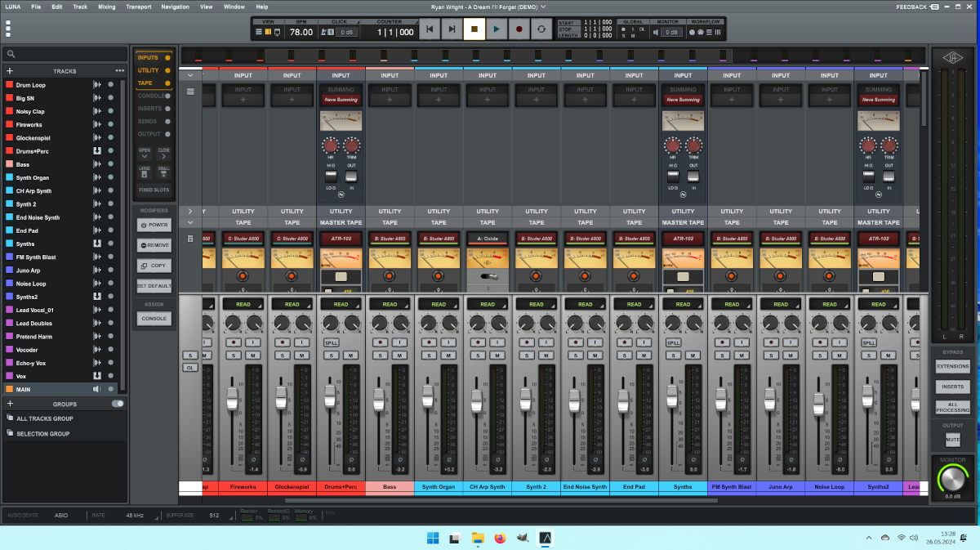Screen dimensions: 980x550
Task: Click the bus icon on Drums+Perc track
Action: 97,151
